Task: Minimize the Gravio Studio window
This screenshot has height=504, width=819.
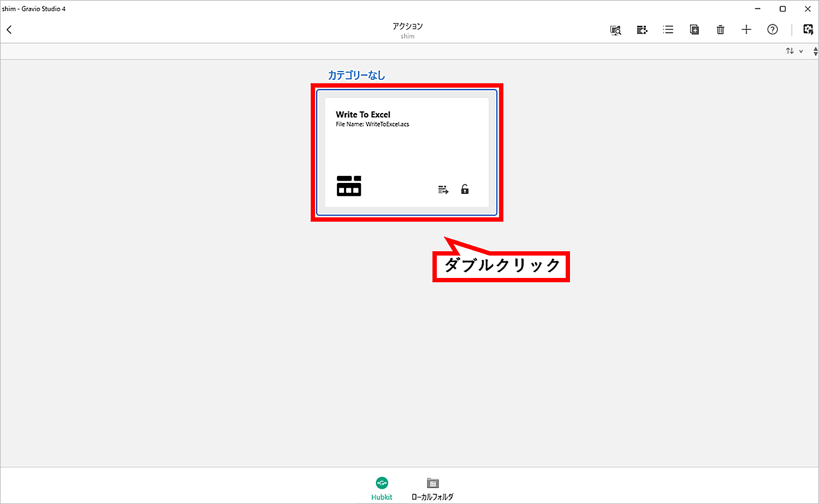Action: click(x=758, y=9)
